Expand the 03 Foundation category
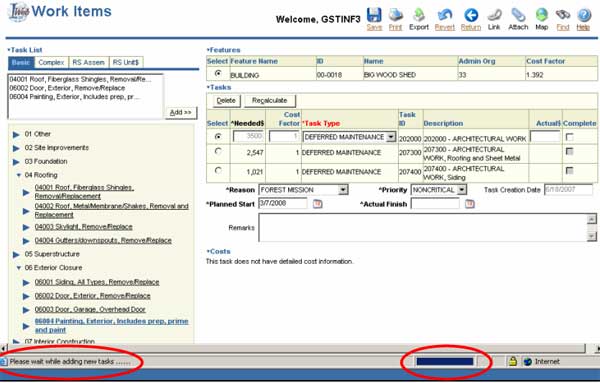 (x=16, y=162)
